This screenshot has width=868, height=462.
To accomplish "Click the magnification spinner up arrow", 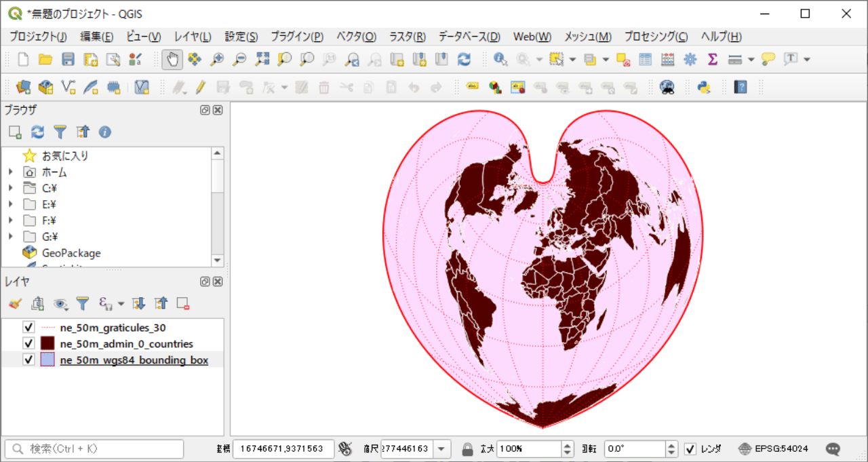I will click(568, 445).
